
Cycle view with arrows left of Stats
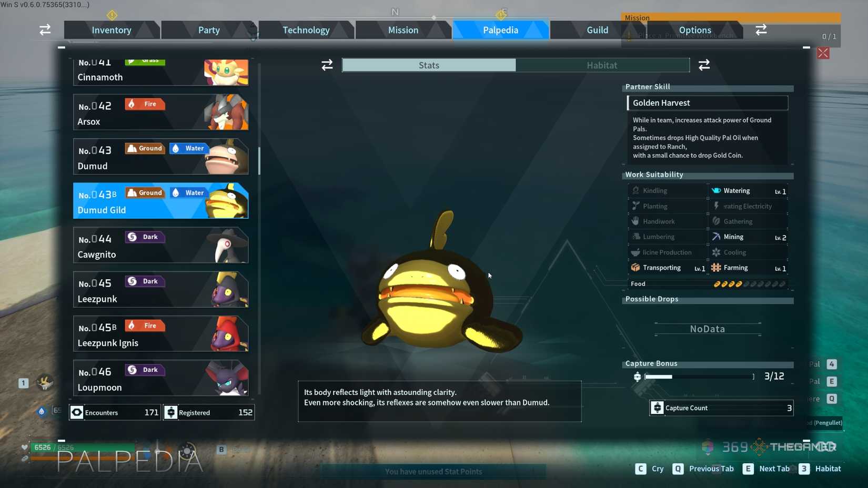pos(327,65)
